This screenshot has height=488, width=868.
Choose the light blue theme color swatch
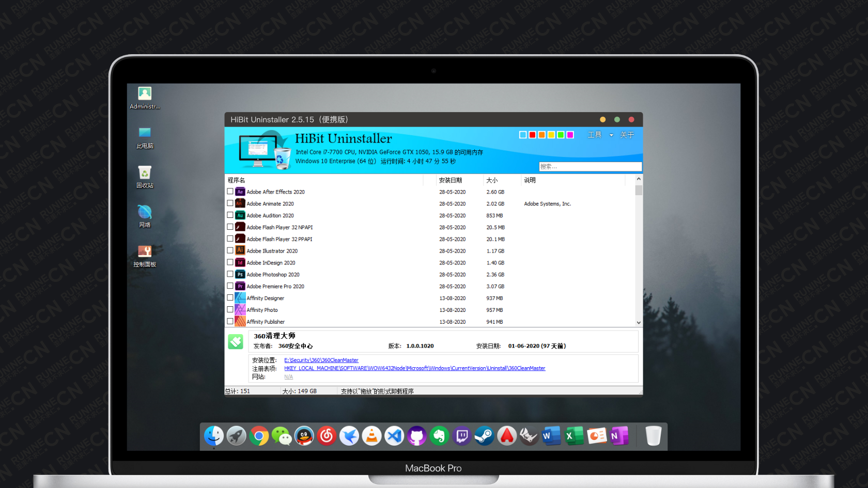[x=523, y=135]
